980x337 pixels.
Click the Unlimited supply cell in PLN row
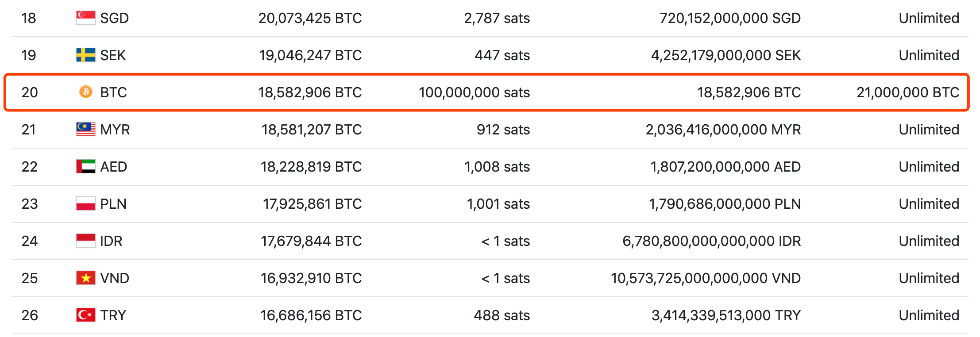pos(929,203)
